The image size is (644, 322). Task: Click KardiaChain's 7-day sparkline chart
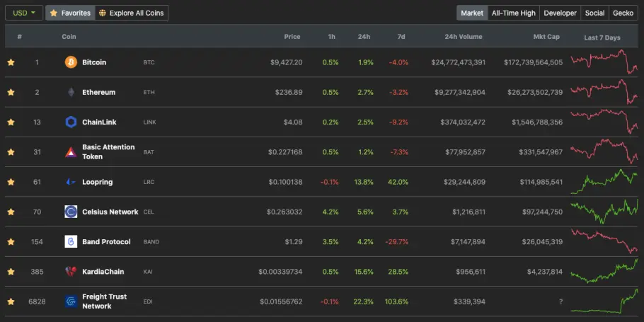[604, 271]
